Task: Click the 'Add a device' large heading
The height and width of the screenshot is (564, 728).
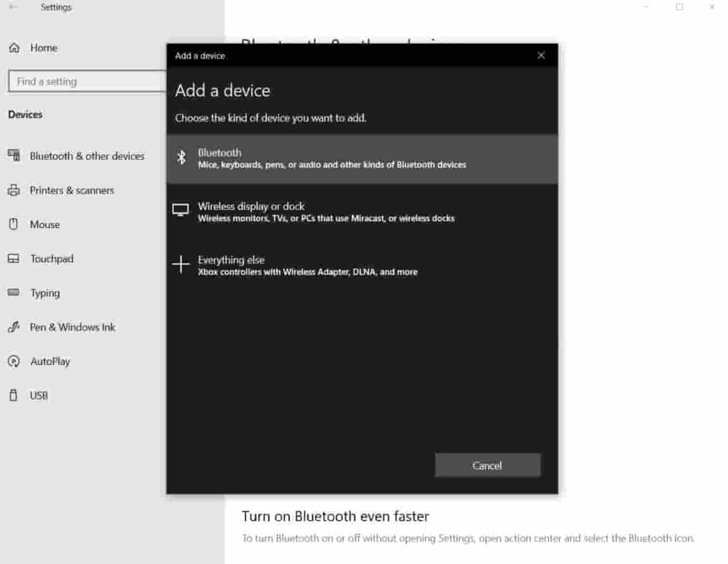Action: point(223,90)
